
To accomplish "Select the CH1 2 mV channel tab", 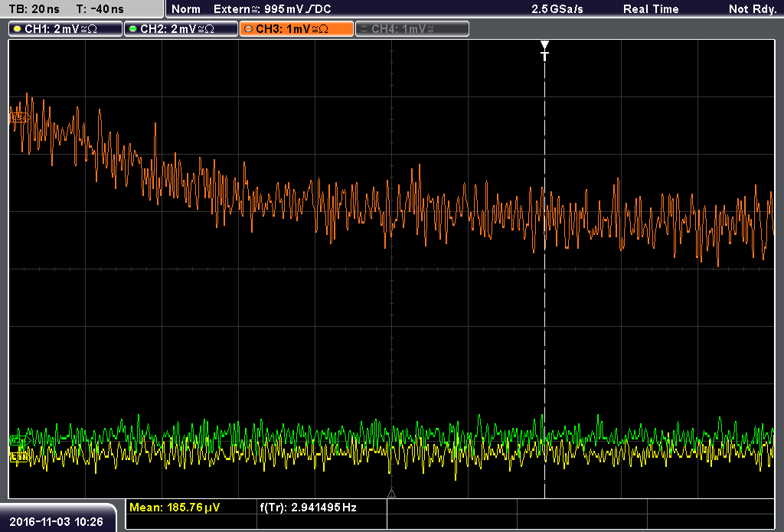I will (x=66, y=29).
